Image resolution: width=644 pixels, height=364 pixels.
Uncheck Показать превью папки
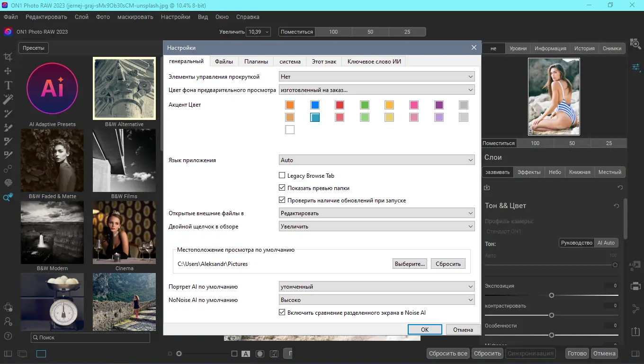(282, 188)
